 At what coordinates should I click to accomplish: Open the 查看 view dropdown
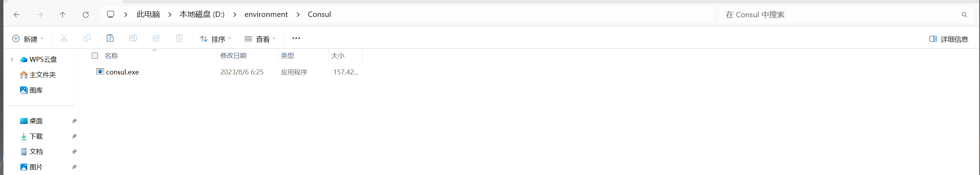coord(260,39)
